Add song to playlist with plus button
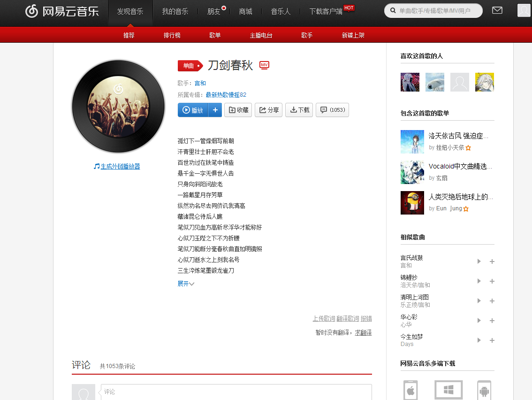 click(x=215, y=110)
